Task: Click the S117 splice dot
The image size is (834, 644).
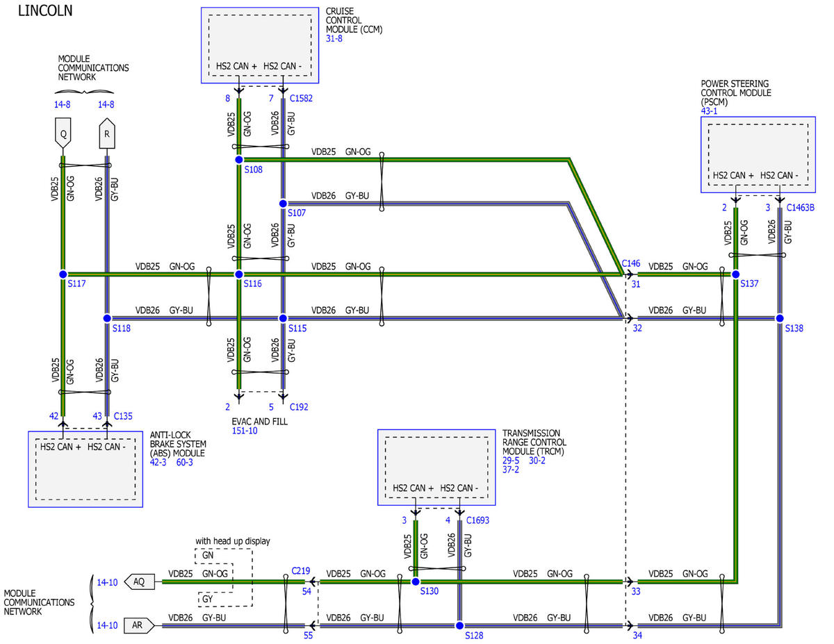Action: (x=63, y=274)
